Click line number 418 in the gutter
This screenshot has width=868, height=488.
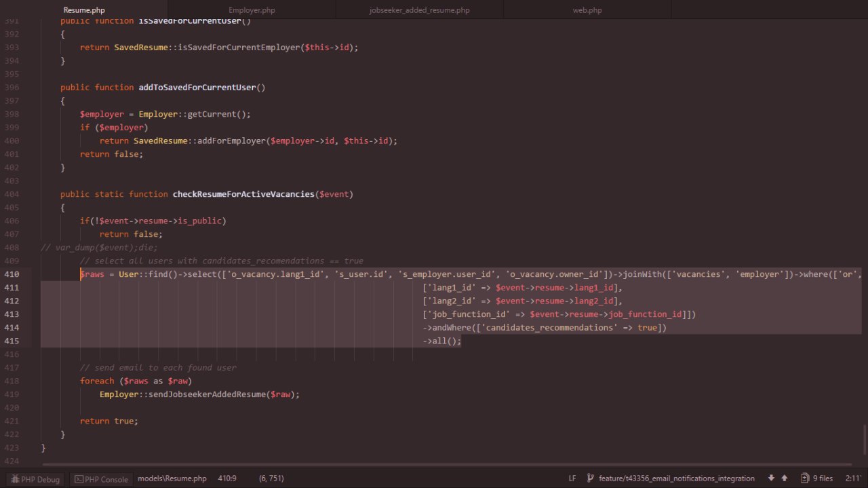tap(12, 381)
